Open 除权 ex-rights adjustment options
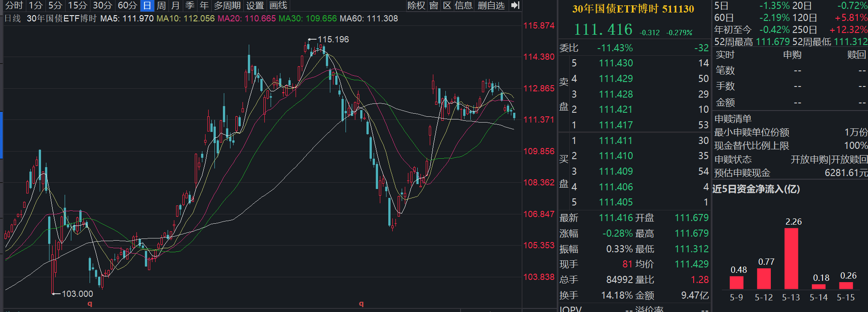The width and height of the screenshot is (868, 312). click(x=416, y=5)
